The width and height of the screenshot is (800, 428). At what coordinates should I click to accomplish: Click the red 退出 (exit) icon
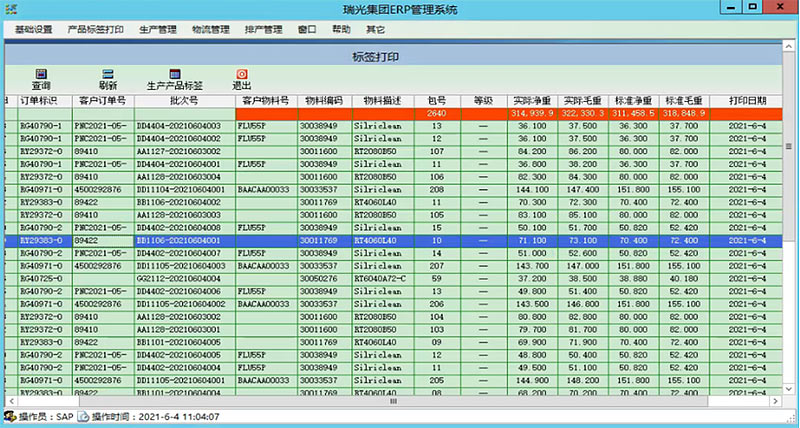pos(242,74)
